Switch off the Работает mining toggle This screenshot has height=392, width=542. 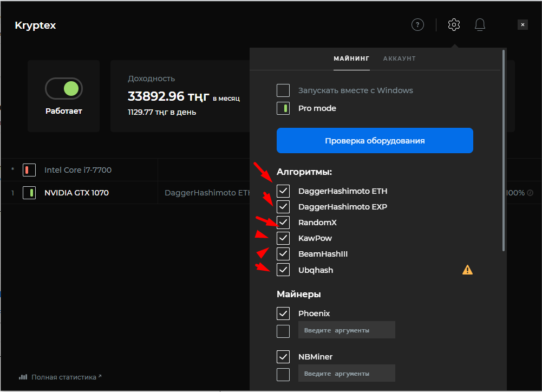63,88
